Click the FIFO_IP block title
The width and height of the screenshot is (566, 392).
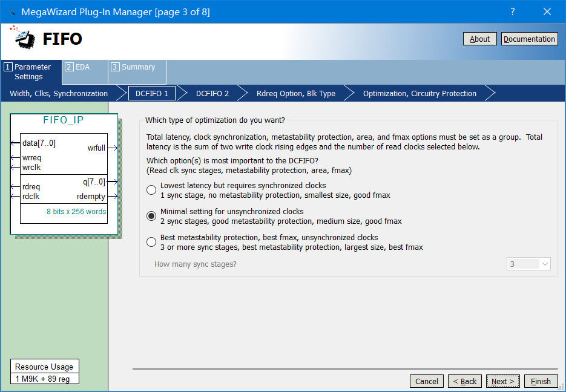pos(63,120)
